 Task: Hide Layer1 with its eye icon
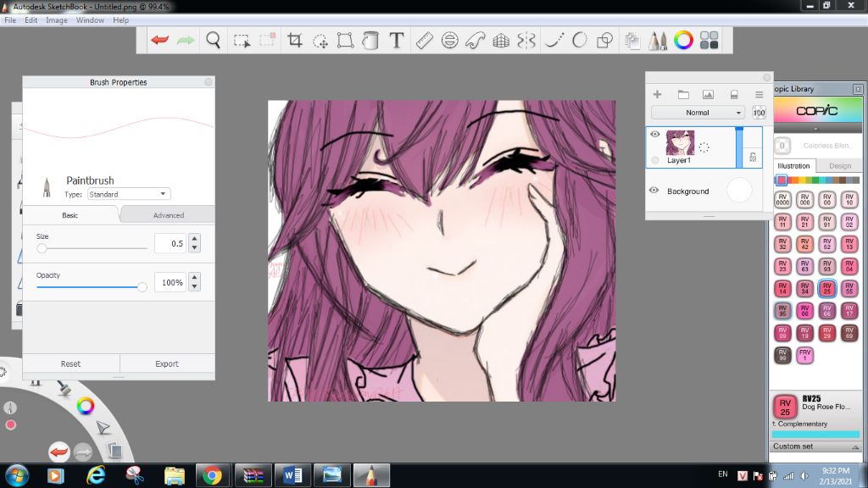[655, 135]
